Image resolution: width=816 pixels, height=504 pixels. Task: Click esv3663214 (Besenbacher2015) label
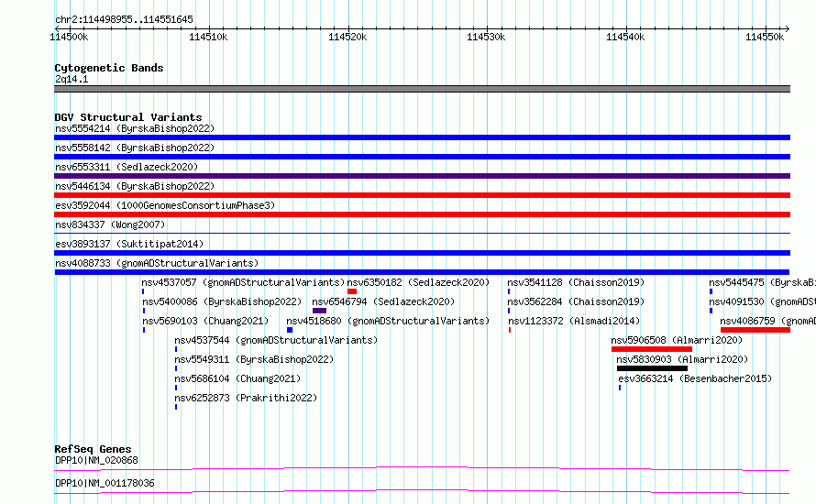(x=695, y=378)
